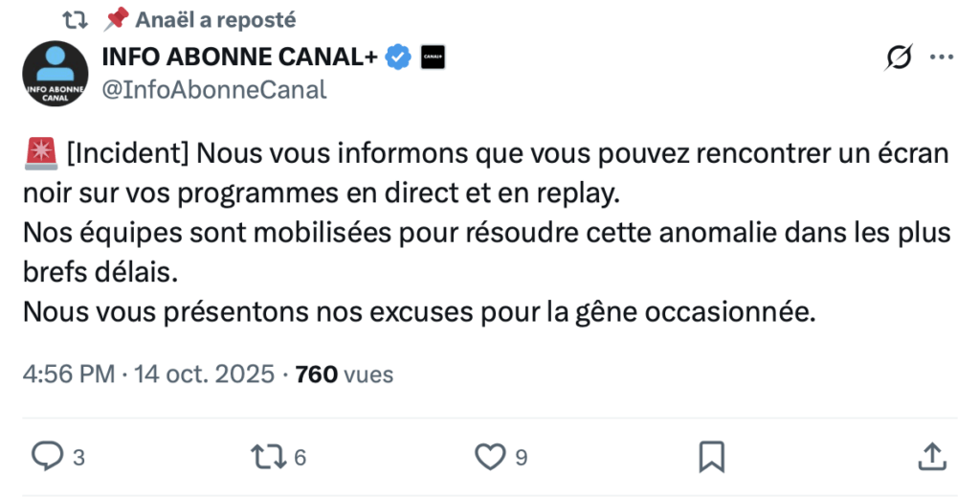The height and width of the screenshot is (499, 980).
Task: Click the Grok slashed-circle icon
Action: pyautogui.click(x=899, y=58)
